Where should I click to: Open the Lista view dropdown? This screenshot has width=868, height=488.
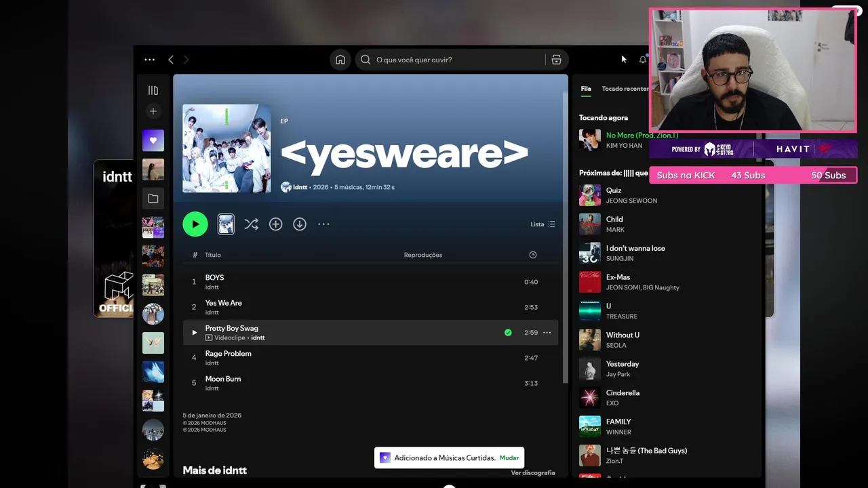coord(542,224)
